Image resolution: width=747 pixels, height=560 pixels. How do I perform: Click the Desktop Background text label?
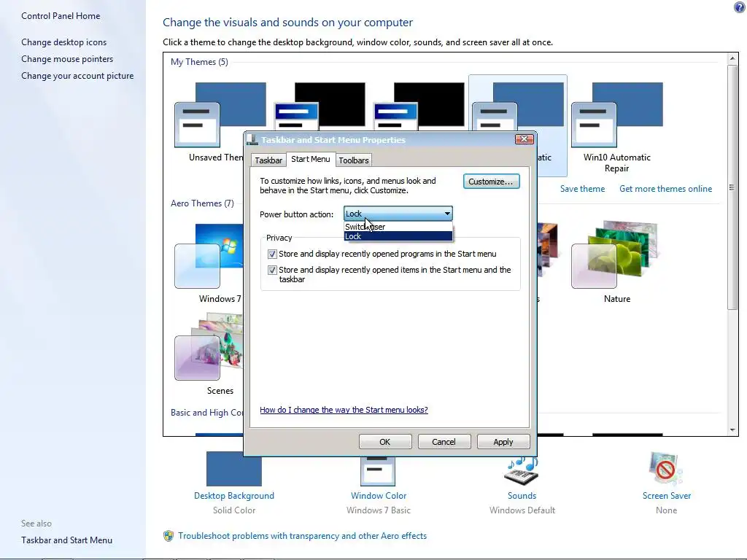(234, 496)
